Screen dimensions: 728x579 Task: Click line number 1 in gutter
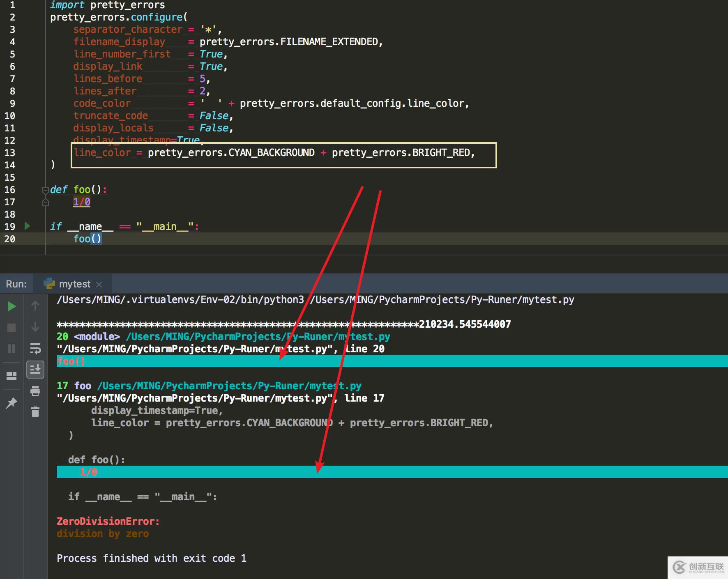(x=12, y=5)
